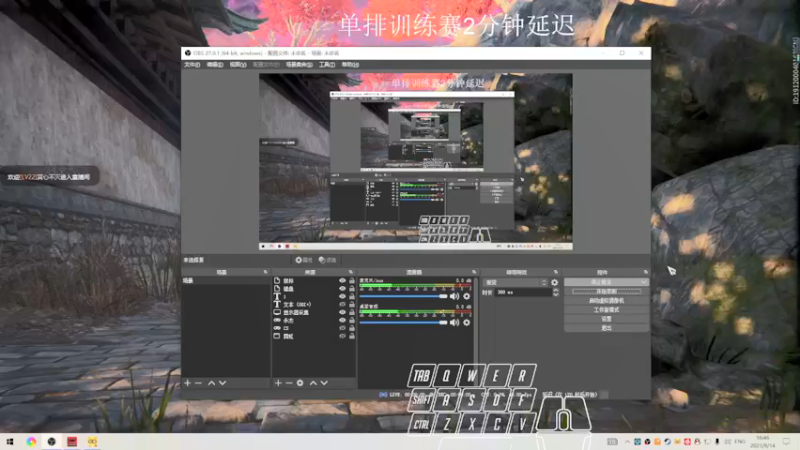Move scene up with arrow icon
800x450 pixels.
[x=211, y=383]
